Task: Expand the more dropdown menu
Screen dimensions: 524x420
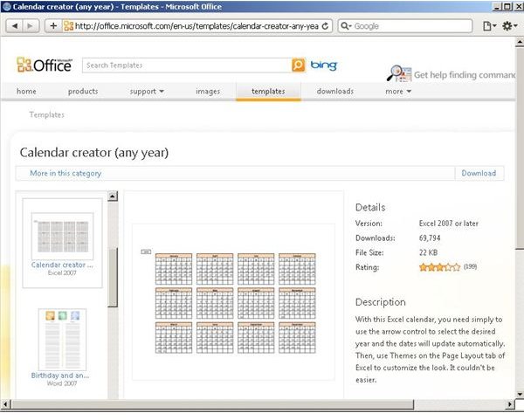Action: 398,91
